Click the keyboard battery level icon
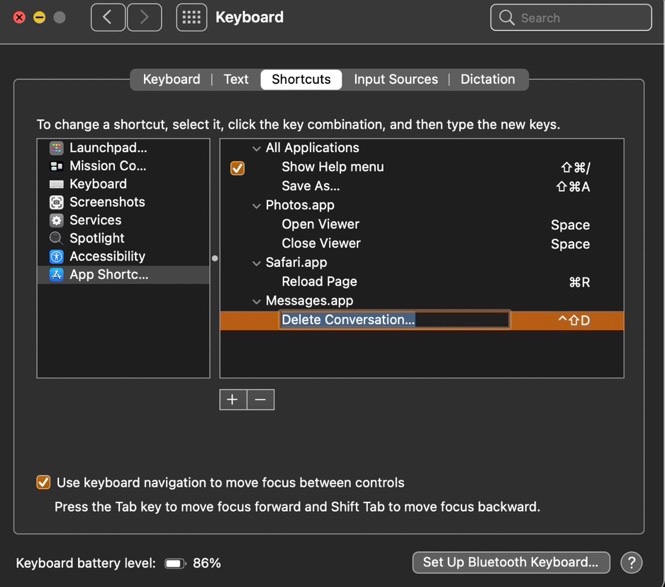 (x=175, y=563)
